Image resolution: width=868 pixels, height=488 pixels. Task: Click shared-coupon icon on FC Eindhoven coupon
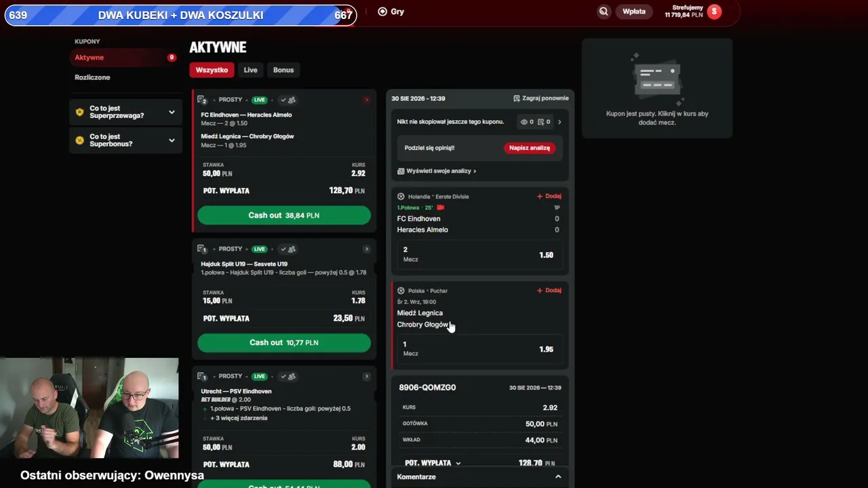(x=288, y=100)
